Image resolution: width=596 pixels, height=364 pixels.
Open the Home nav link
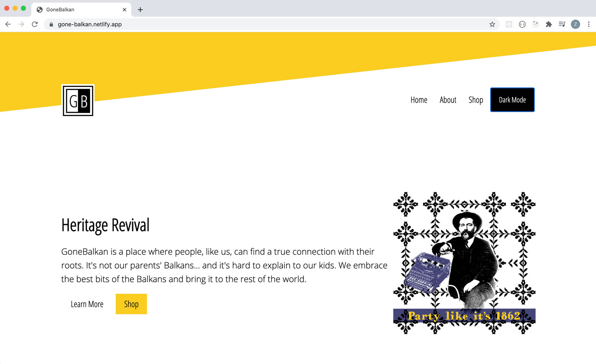click(x=419, y=100)
